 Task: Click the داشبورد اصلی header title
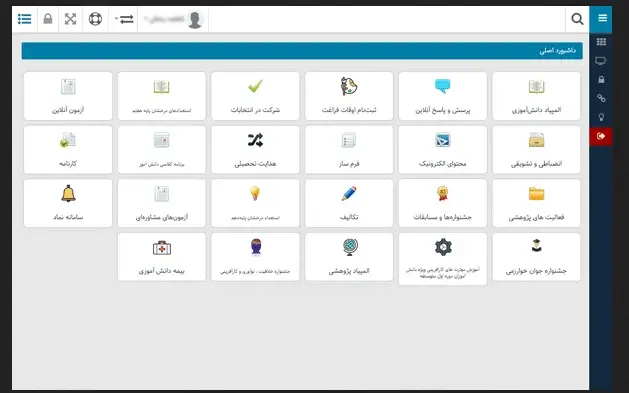click(558, 51)
